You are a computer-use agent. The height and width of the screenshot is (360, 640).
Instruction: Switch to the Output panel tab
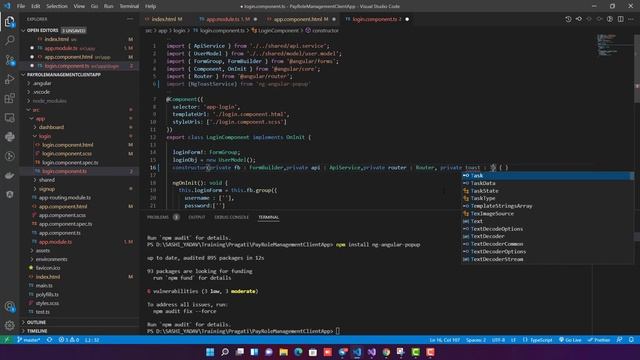click(x=197, y=217)
